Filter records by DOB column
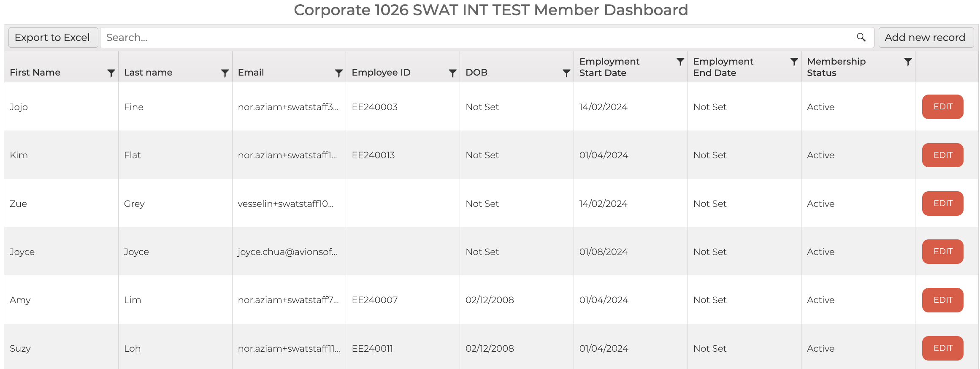Screen dimensions: 980x369 pyautogui.click(x=566, y=73)
